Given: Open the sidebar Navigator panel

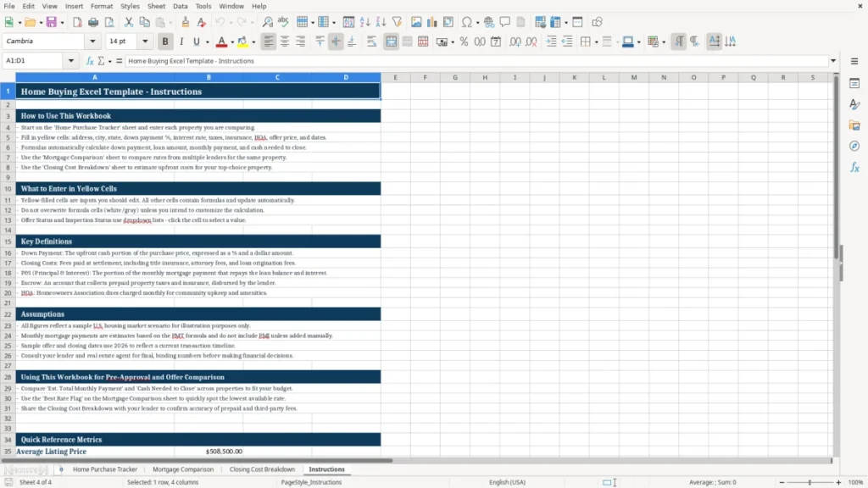Looking at the screenshot, I should [854, 146].
